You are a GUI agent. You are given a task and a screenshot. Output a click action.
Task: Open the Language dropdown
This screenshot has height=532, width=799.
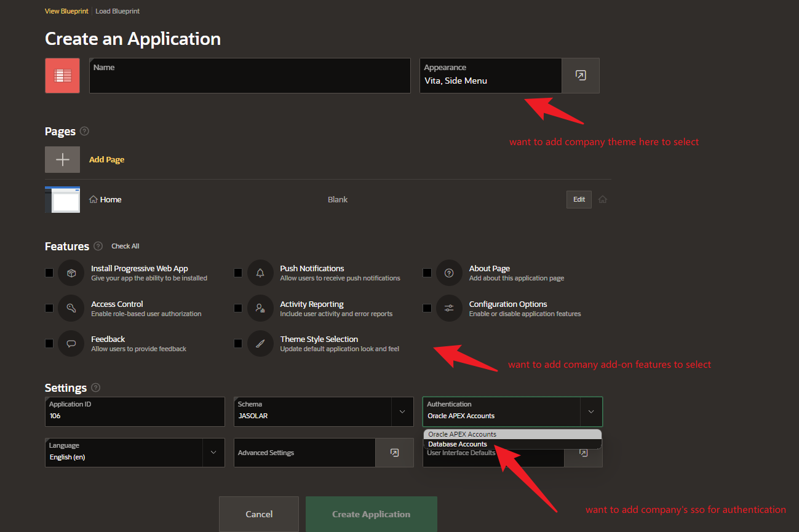coord(213,453)
